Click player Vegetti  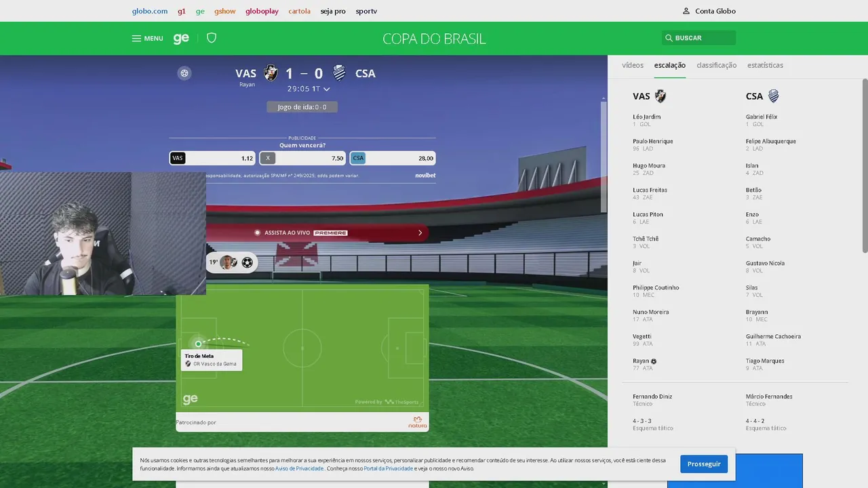pos(642,336)
